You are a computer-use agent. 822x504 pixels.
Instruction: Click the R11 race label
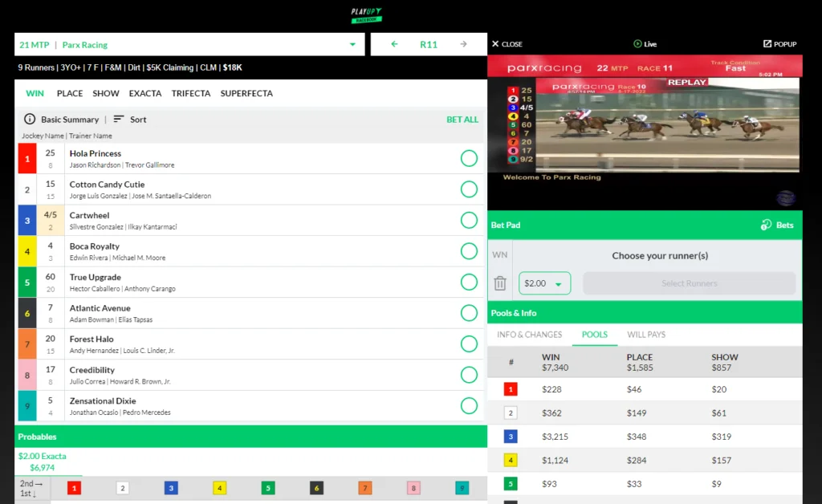click(x=429, y=44)
